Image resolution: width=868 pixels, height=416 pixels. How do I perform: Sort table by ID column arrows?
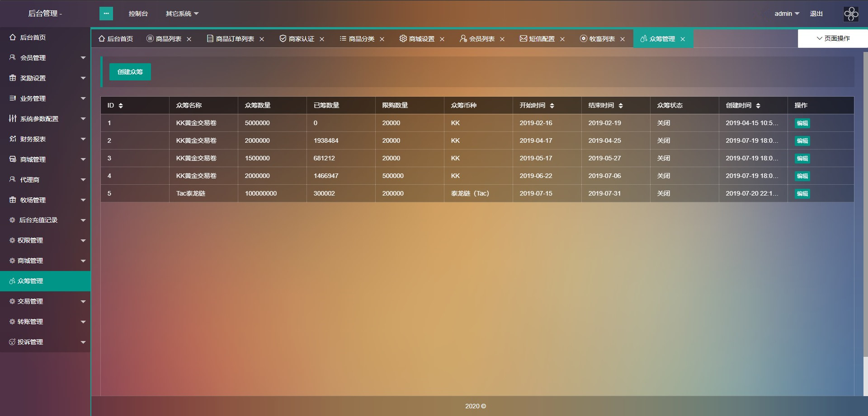[120, 105]
